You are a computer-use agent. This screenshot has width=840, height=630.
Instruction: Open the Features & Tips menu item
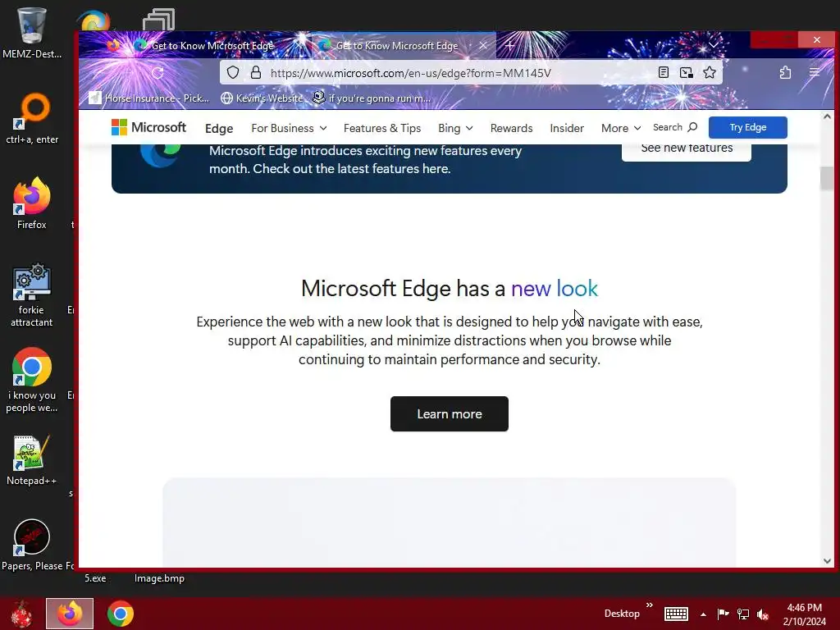[382, 128]
